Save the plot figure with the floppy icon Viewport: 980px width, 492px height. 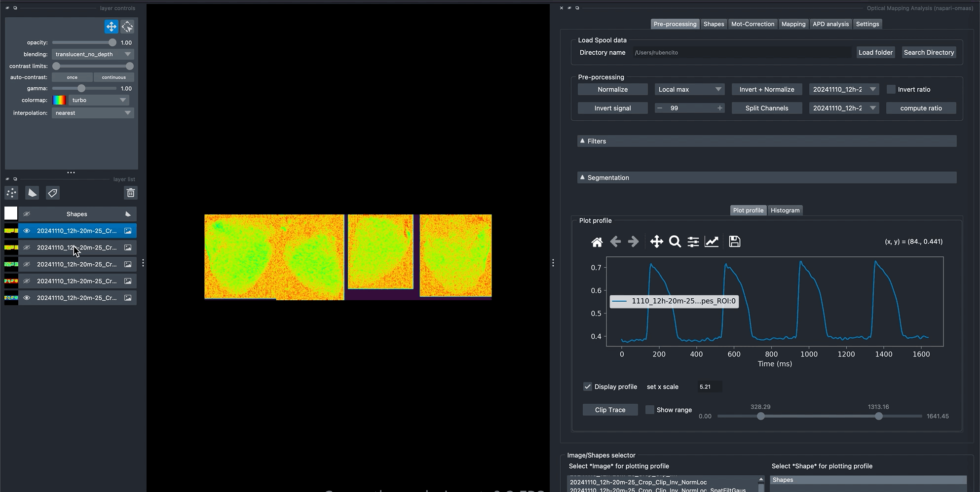(735, 242)
